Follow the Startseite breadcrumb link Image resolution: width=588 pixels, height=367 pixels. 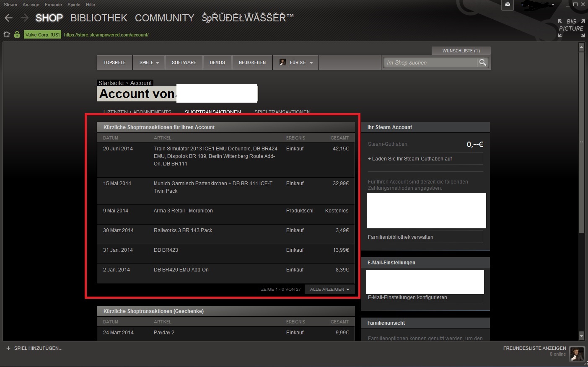click(111, 83)
